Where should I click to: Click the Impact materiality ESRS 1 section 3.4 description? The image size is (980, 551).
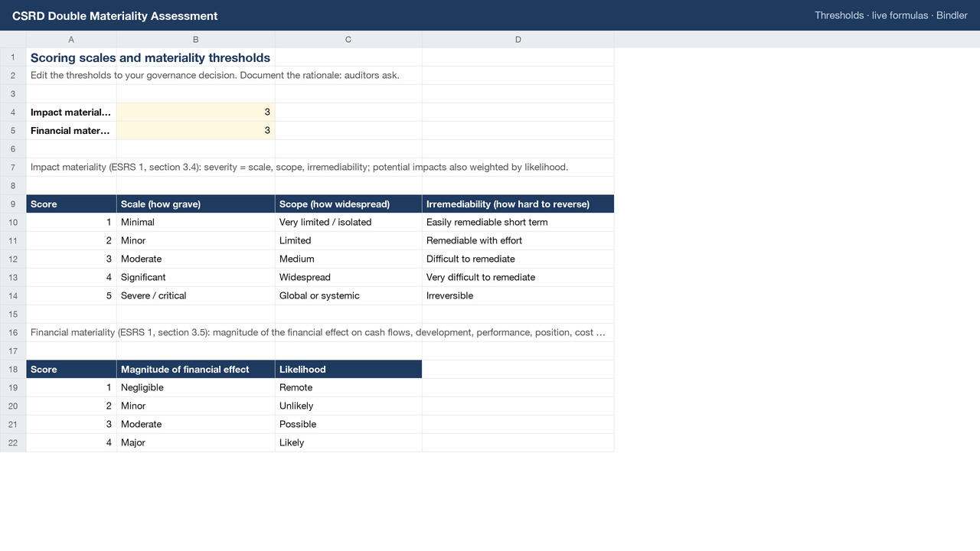click(x=299, y=168)
